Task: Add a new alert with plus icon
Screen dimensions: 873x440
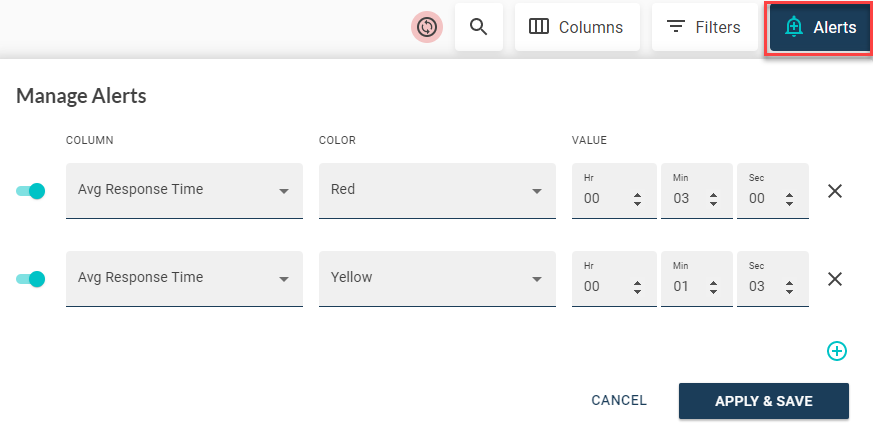Action: tap(837, 351)
